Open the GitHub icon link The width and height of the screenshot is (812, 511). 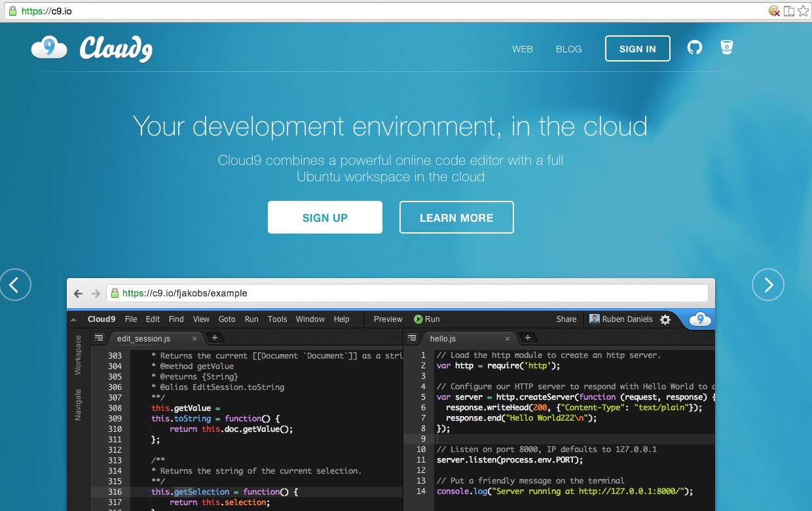click(695, 47)
